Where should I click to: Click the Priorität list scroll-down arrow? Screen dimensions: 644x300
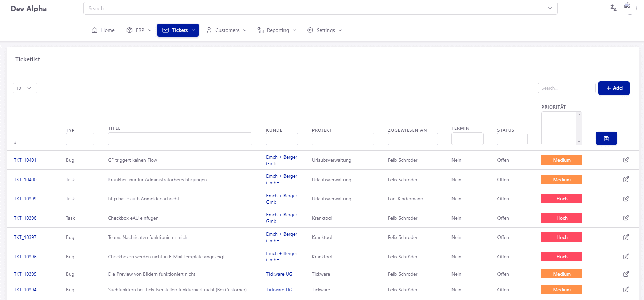579,142
